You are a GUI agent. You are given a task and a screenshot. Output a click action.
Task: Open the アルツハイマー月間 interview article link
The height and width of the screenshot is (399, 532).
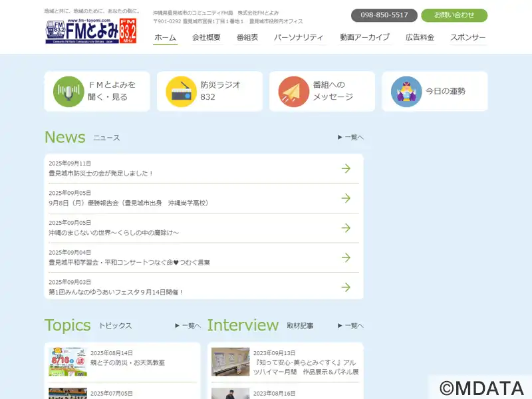point(306,367)
